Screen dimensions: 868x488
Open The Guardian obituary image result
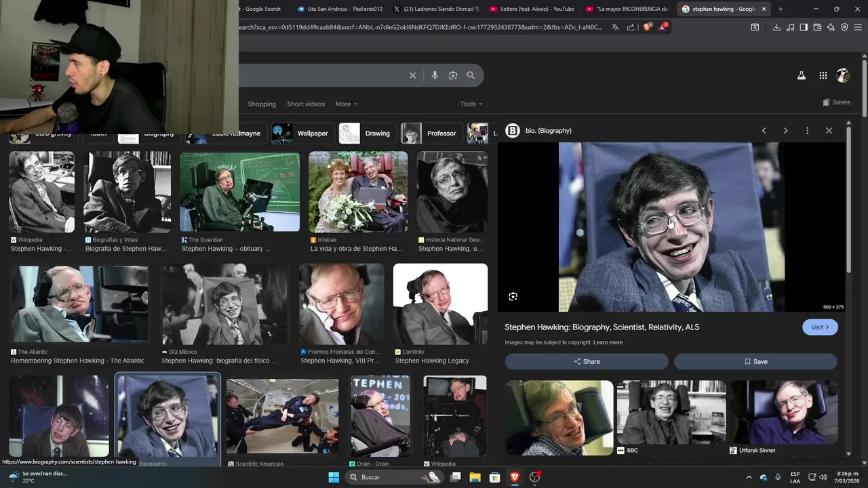(x=239, y=192)
